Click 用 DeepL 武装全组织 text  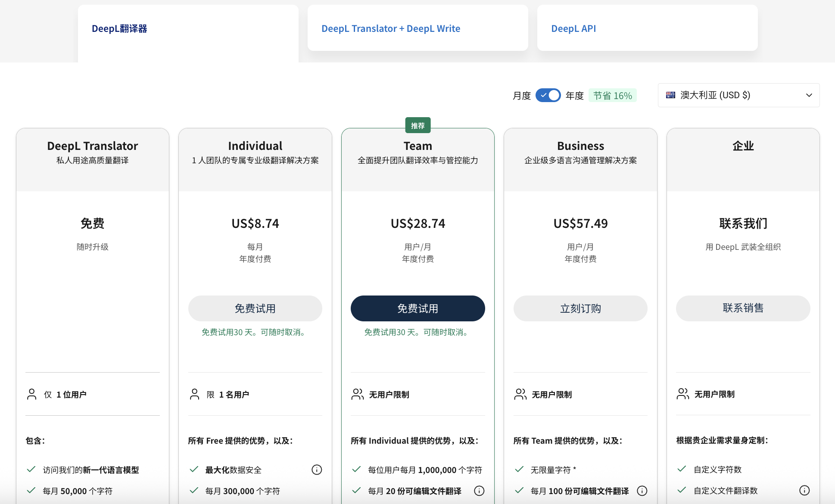pyautogui.click(x=743, y=247)
